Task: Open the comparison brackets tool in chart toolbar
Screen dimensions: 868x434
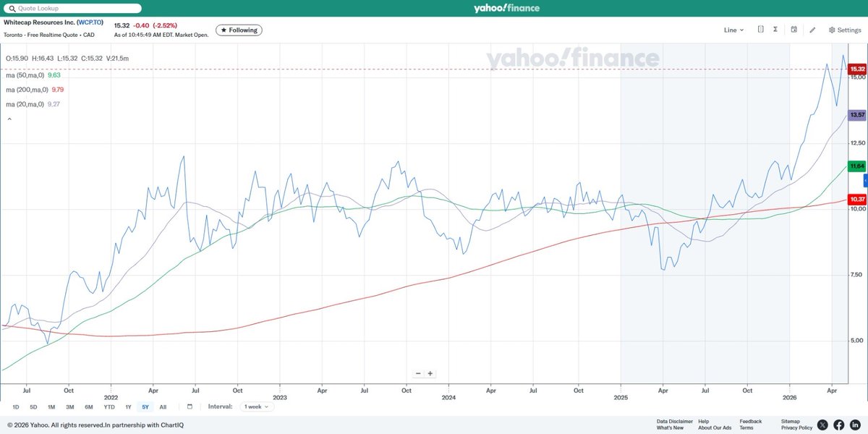Action: tap(761, 30)
